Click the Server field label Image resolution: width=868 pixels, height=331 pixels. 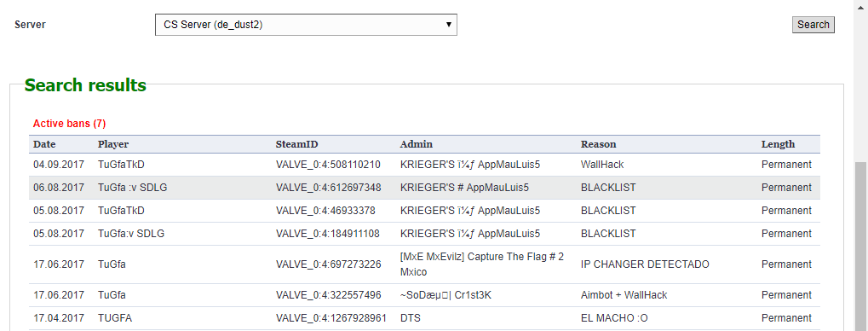(x=30, y=25)
